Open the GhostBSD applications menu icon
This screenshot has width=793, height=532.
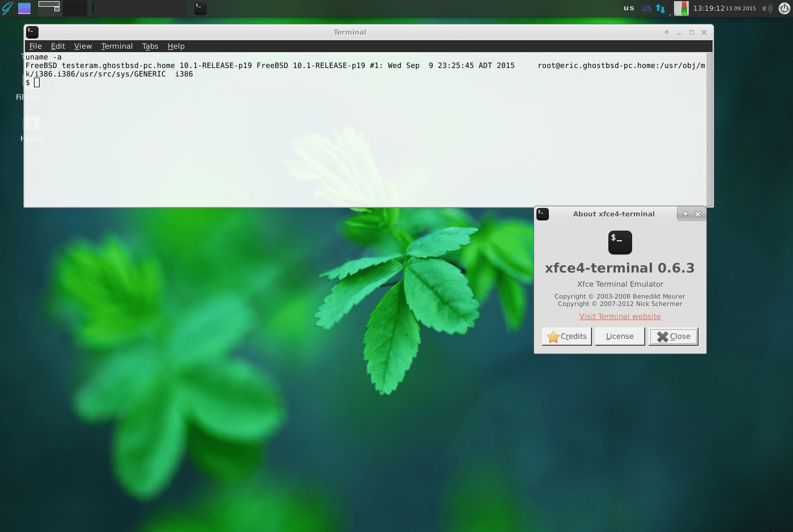[x=7, y=8]
